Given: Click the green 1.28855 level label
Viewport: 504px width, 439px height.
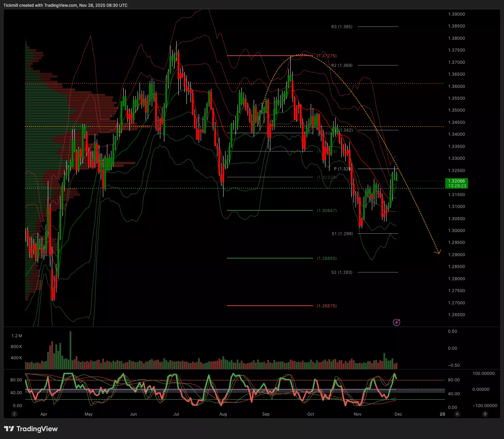Looking at the screenshot, I should (x=327, y=258).
